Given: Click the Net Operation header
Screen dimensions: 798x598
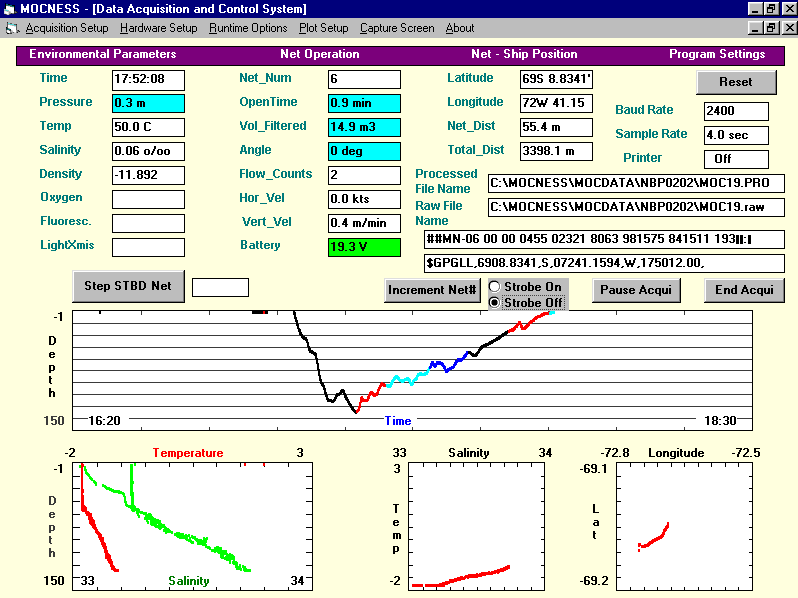Looking at the screenshot, I should [x=320, y=54].
